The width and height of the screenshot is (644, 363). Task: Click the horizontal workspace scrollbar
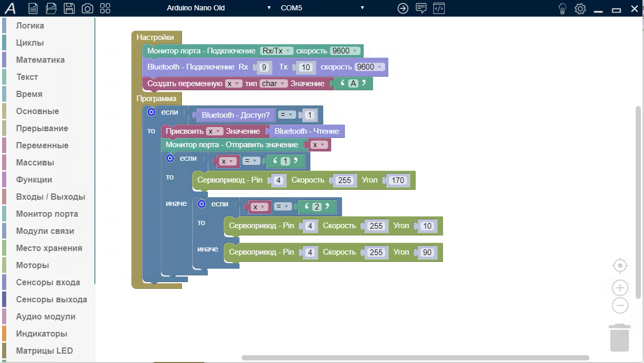[415, 358]
